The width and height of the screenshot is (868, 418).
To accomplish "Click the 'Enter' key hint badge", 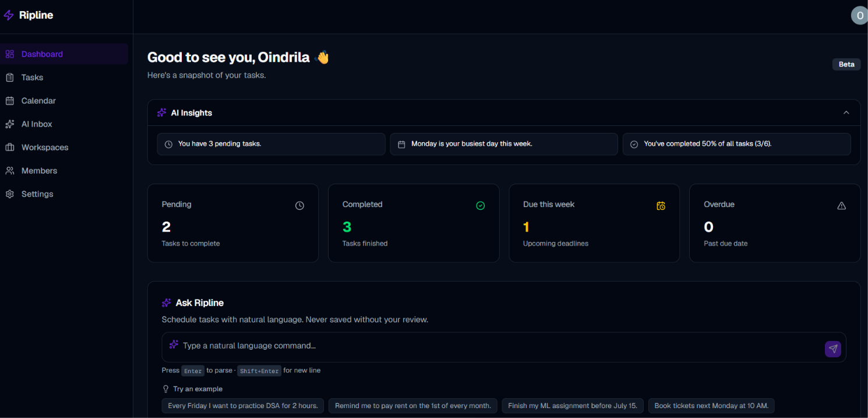I will (x=193, y=371).
